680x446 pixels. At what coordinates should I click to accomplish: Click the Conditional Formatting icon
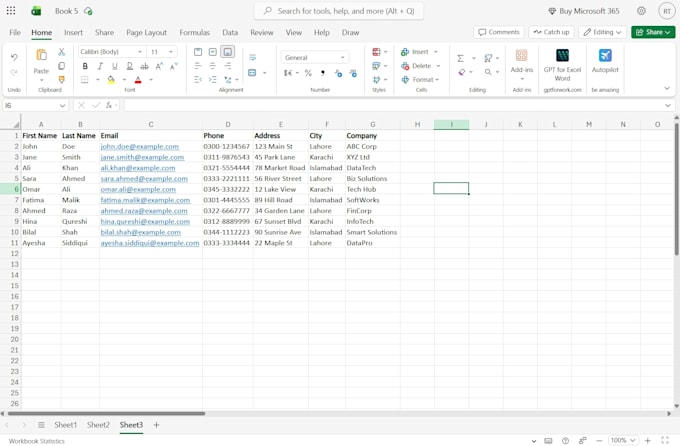coord(376,52)
